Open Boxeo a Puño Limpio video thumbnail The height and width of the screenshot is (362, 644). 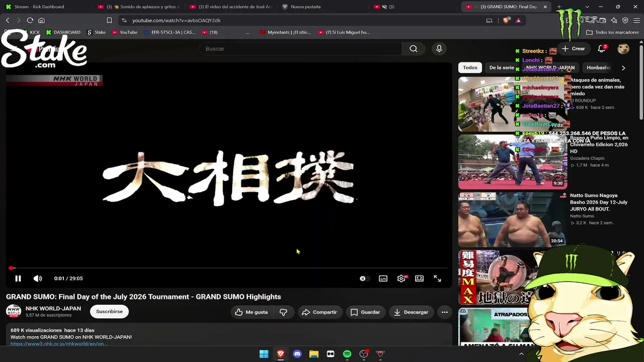(513, 162)
